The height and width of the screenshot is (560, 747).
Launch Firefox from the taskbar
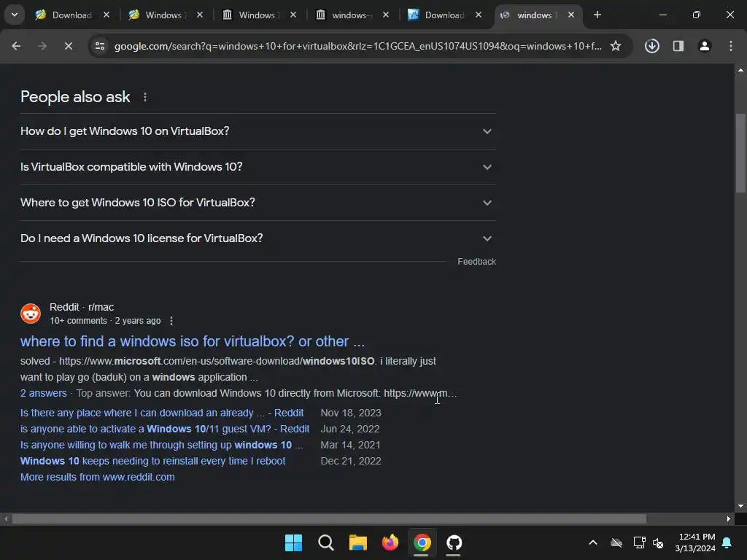pos(390,542)
